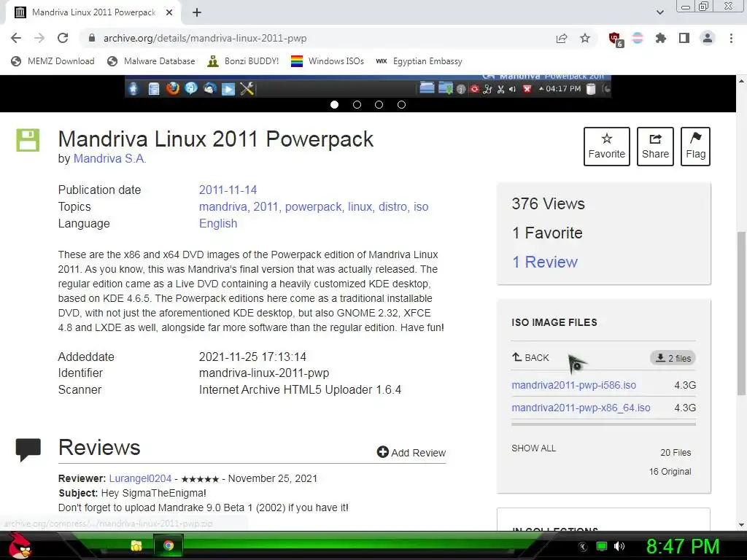
Task: Toggle the browser side panel icon
Action: click(x=684, y=38)
